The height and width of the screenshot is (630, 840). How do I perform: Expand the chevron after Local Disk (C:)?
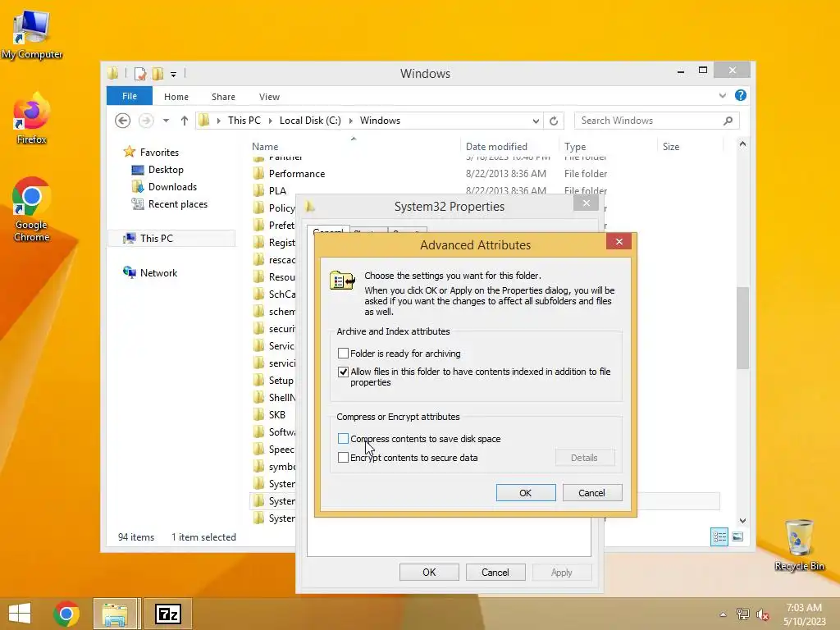pyautogui.click(x=351, y=121)
